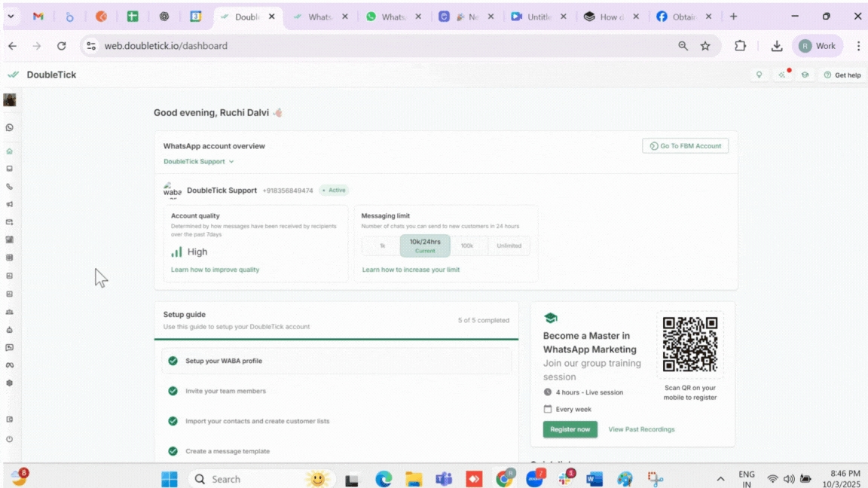Click the Home icon in sidebar
The image size is (868, 488).
point(9,151)
